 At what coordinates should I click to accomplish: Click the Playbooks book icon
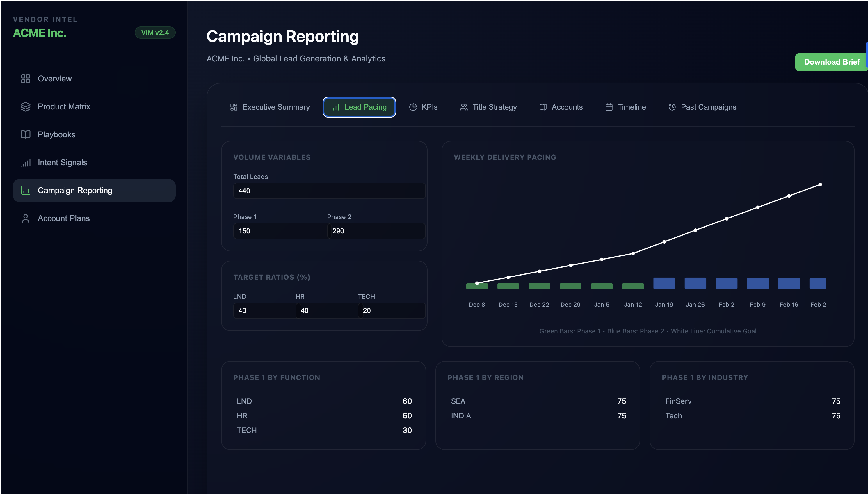pyautogui.click(x=25, y=135)
